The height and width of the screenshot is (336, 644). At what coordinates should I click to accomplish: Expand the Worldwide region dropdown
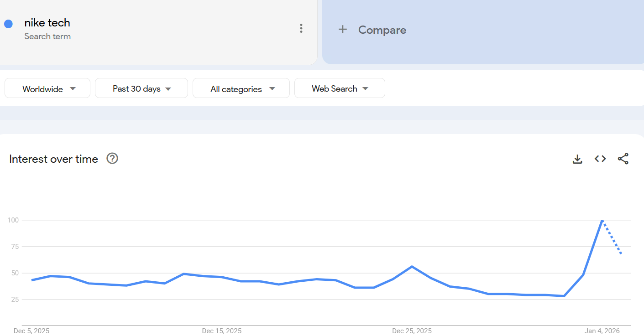point(47,88)
